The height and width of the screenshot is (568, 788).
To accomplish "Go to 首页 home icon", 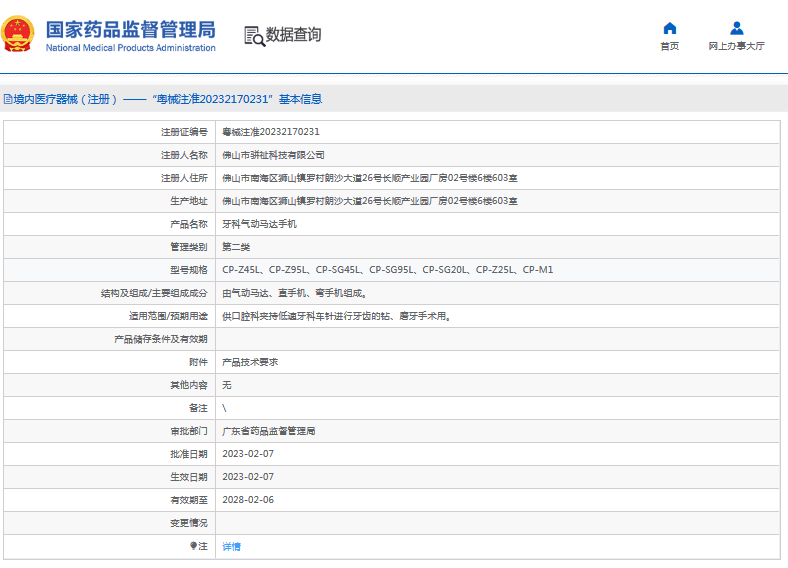I will tap(669, 28).
